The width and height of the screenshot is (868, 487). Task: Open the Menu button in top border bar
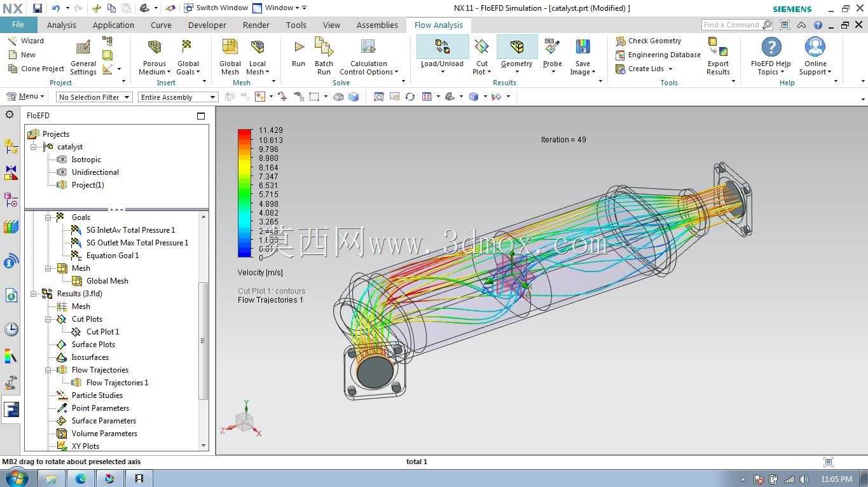(25, 97)
